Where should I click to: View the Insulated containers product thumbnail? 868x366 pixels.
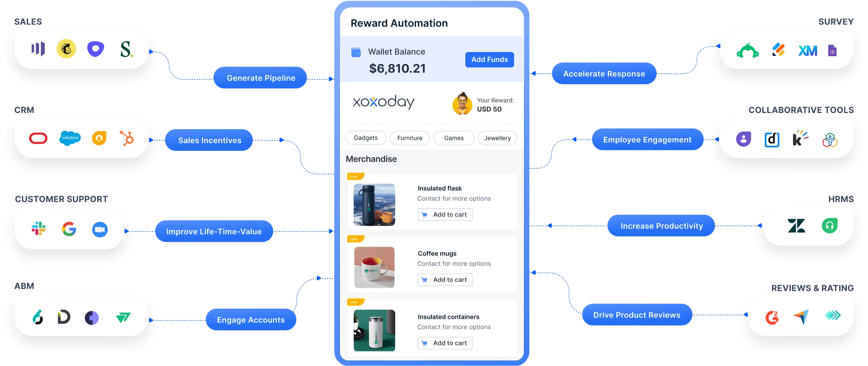374,330
